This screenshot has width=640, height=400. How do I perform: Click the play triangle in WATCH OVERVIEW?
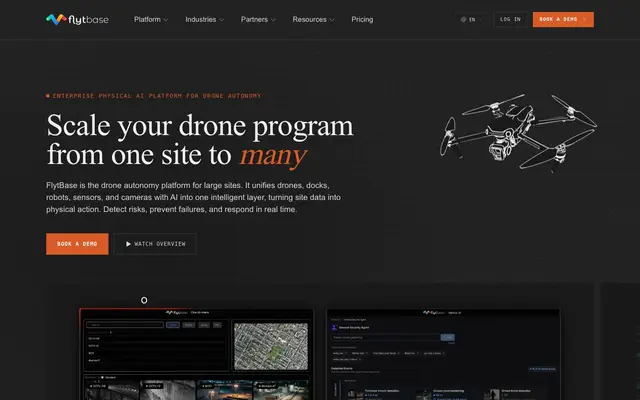[x=128, y=244]
